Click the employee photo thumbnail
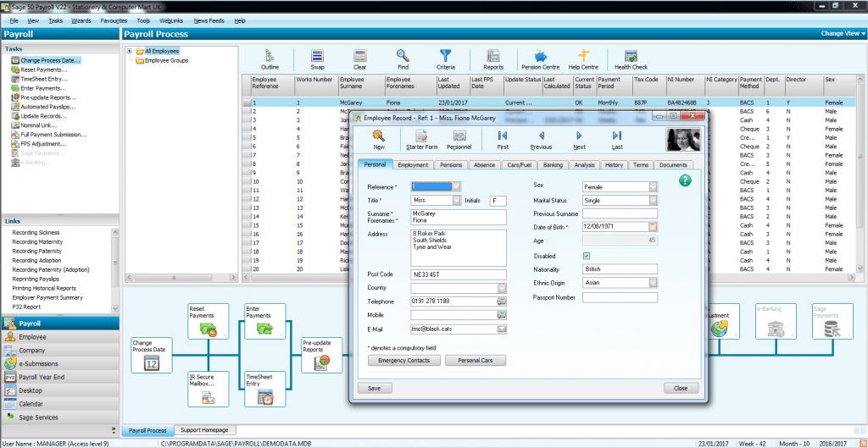868x448 pixels. 684,140
